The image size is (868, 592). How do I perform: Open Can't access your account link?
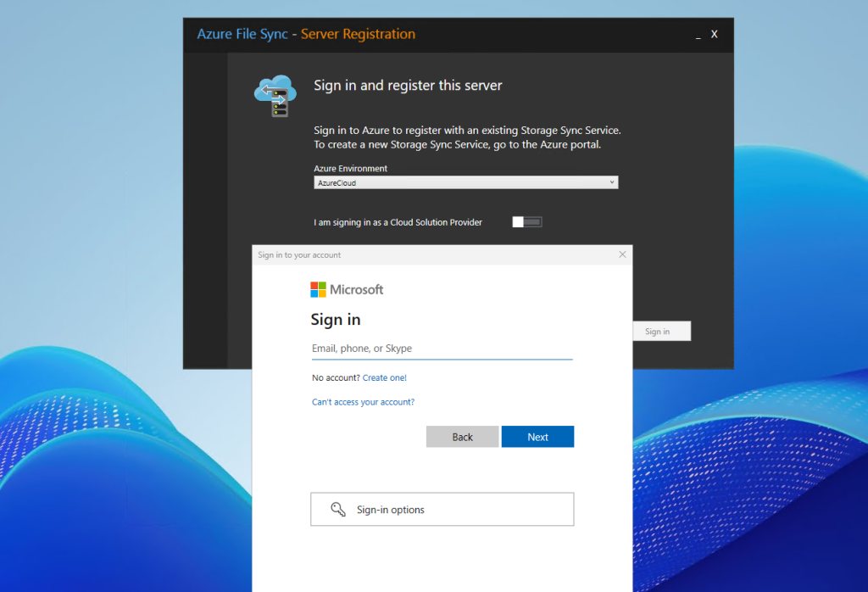pyautogui.click(x=363, y=402)
